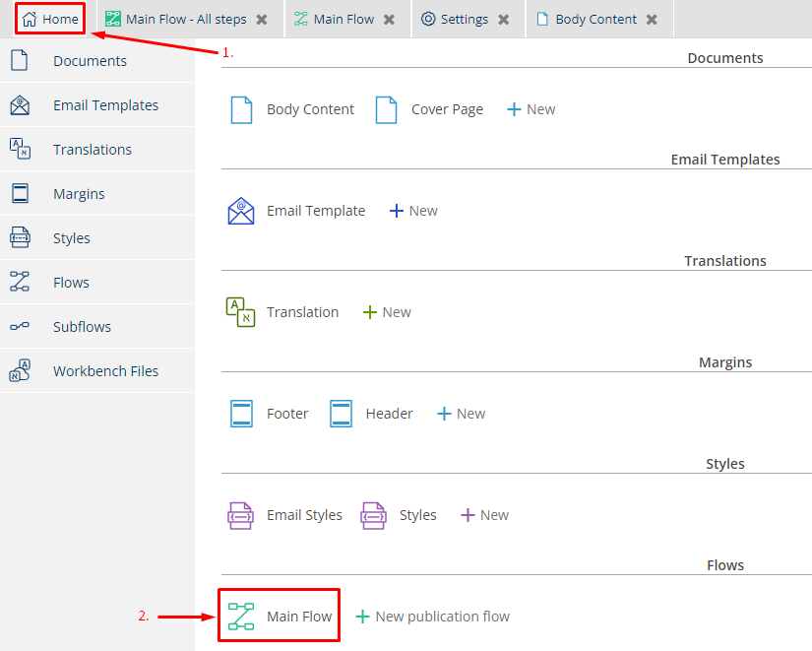Add a New email template
The height and width of the screenshot is (651, 812).
click(413, 211)
